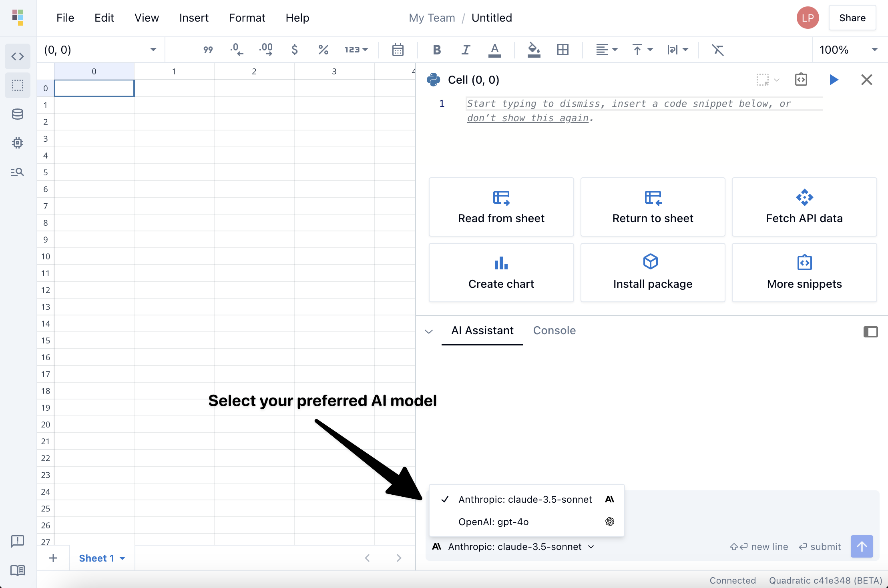Viewport: 888px width, 588px height.
Task: Click My Team breadcrumb link
Action: [432, 18]
